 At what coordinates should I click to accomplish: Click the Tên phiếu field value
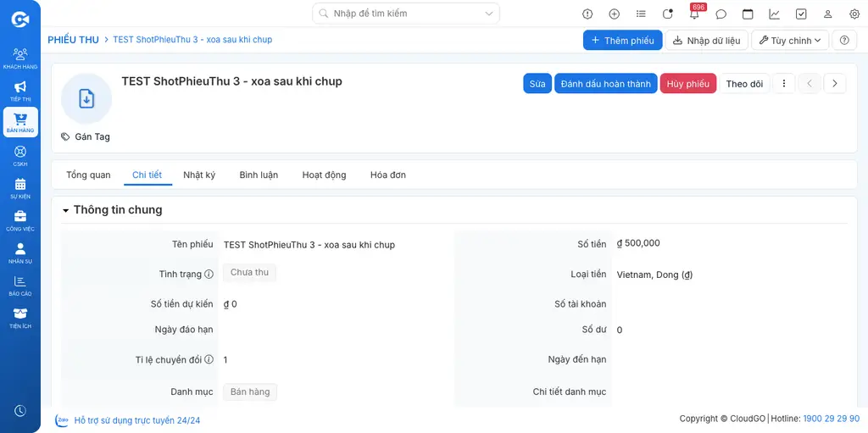click(x=309, y=245)
